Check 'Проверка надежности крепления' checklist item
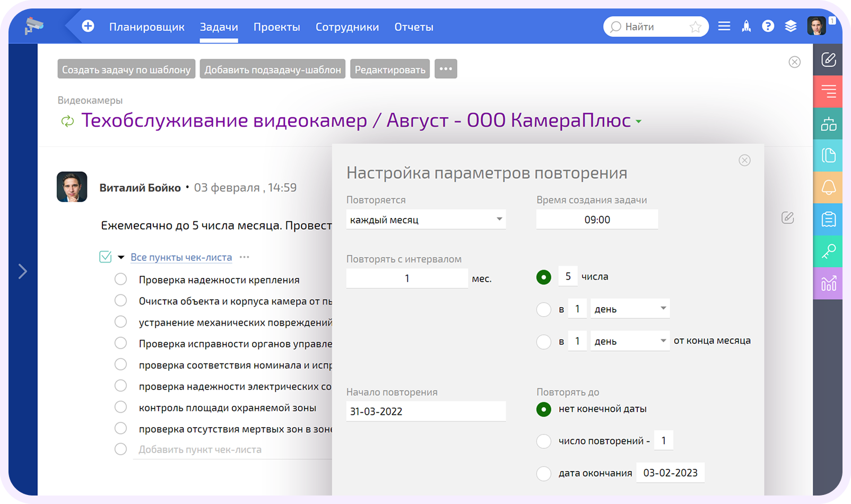 tap(120, 279)
